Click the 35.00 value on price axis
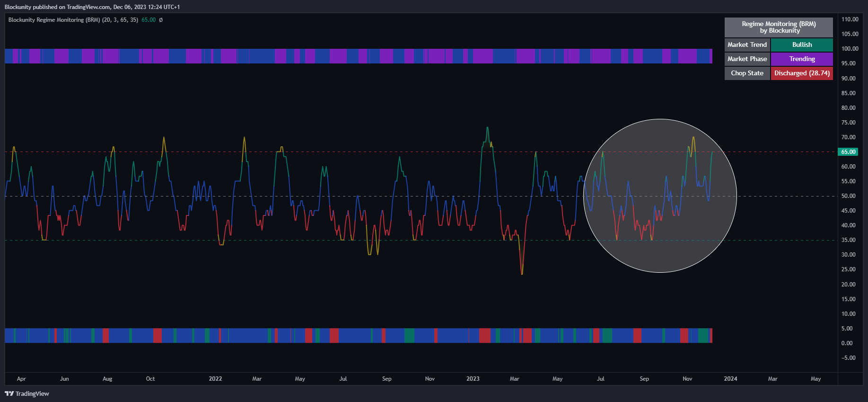This screenshot has width=868, height=402. [x=848, y=240]
